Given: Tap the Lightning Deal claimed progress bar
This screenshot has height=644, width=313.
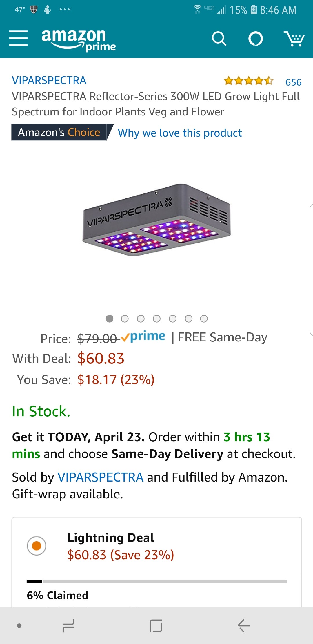Looking at the screenshot, I should pyautogui.click(x=156, y=581).
